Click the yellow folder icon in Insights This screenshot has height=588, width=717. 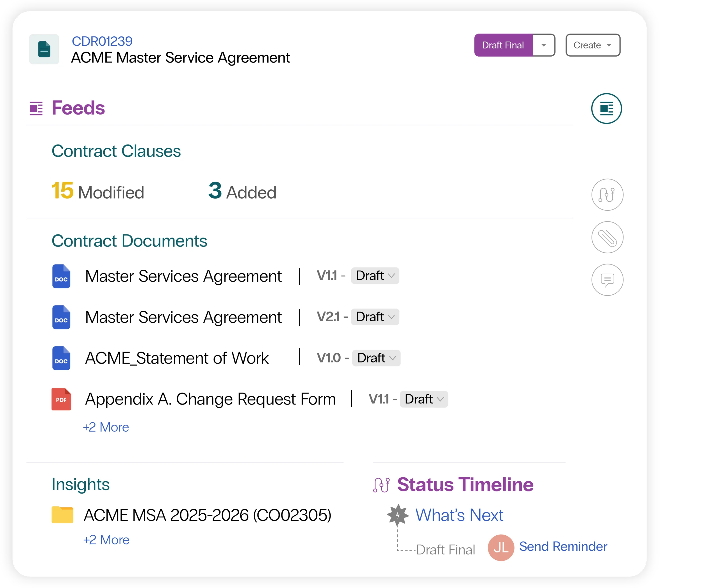pyautogui.click(x=62, y=515)
